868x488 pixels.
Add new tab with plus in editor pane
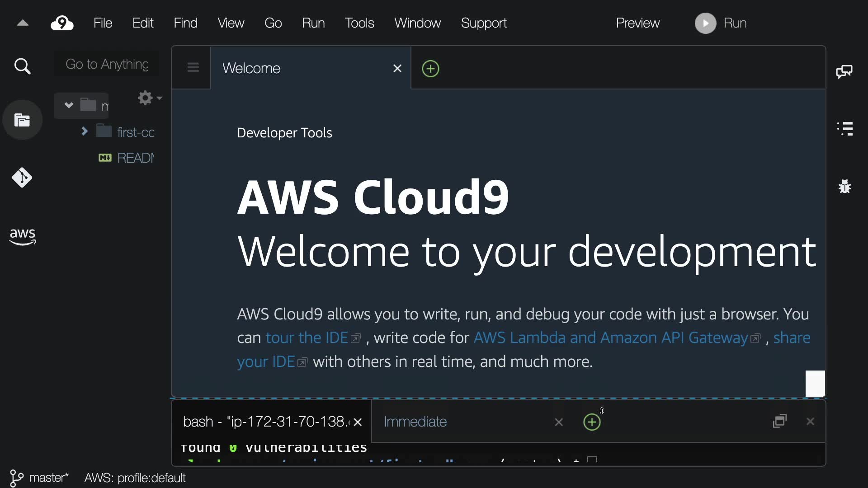point(430,69)
